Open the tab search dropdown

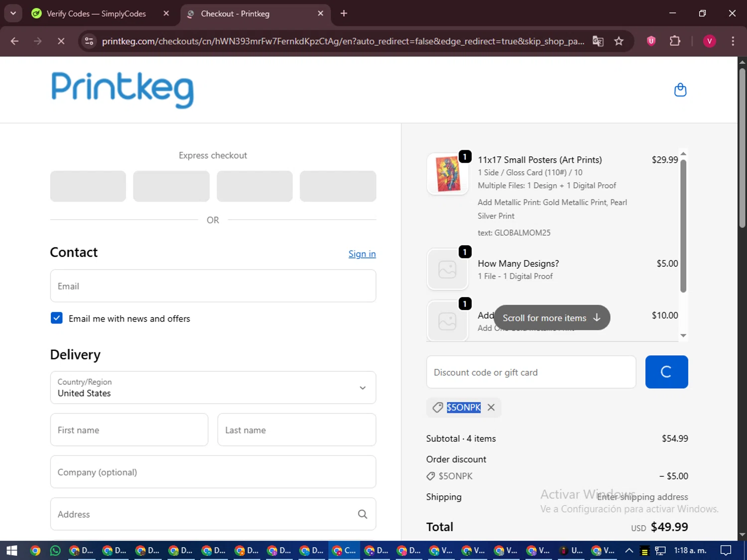(13, 13)
